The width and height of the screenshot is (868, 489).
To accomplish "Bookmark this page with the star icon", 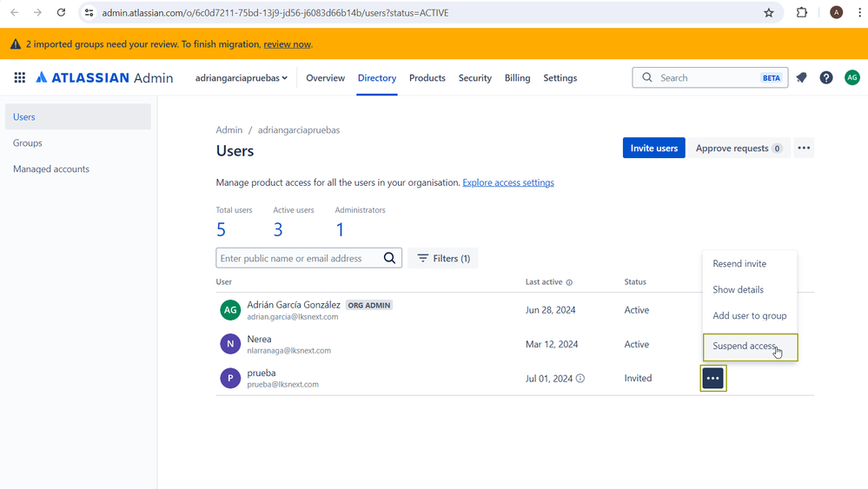I will tap(769, 13).
